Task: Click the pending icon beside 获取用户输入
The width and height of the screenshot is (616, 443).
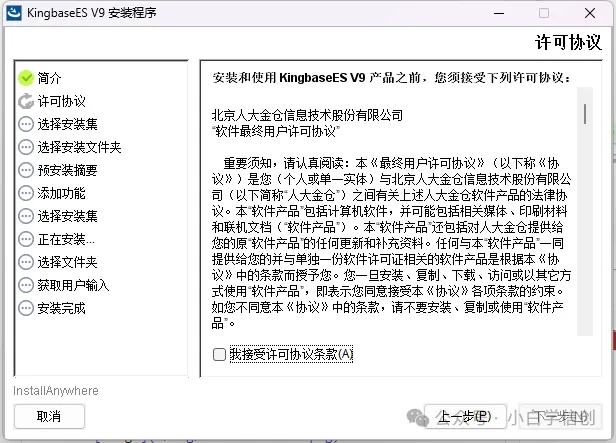Action: click(x=26, y=285)
